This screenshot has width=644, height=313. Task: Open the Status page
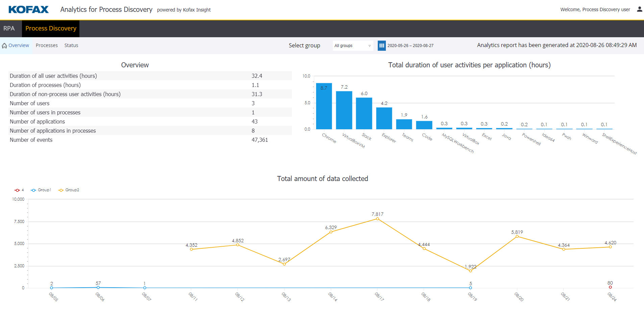pyautogui.click(x=71, y=45)
